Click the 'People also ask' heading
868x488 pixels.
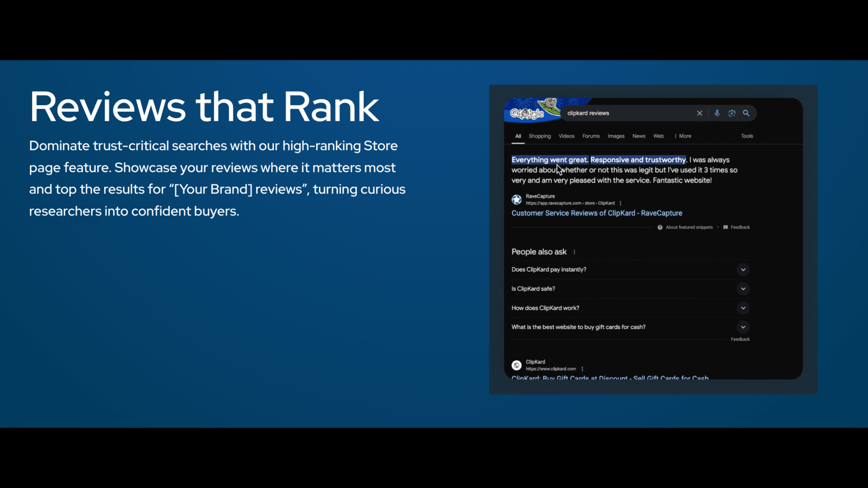click(539, 252)
